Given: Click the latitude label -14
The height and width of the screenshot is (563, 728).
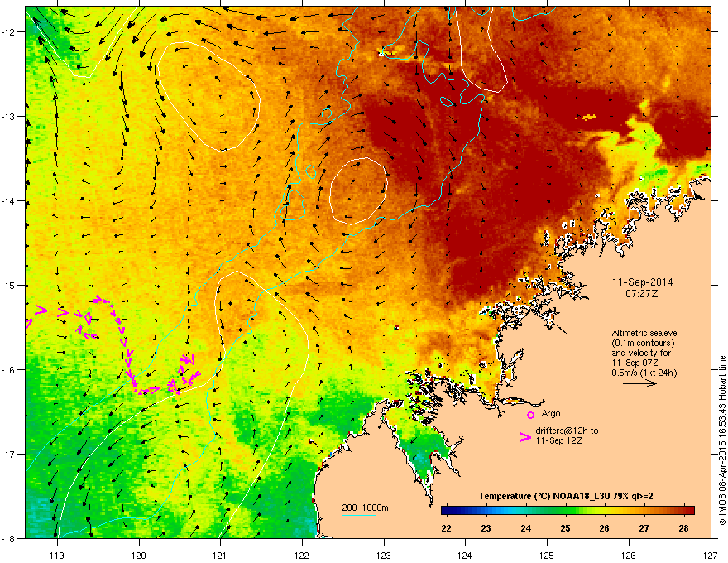Looking at the screenshot, I should click(8, 200).
